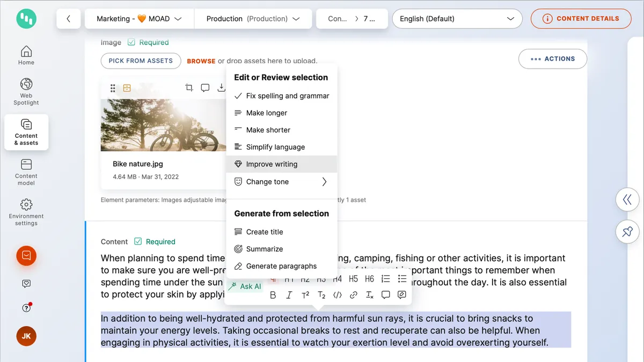
Task: Choose Generate paragraphs
Action: click(282, 266)
